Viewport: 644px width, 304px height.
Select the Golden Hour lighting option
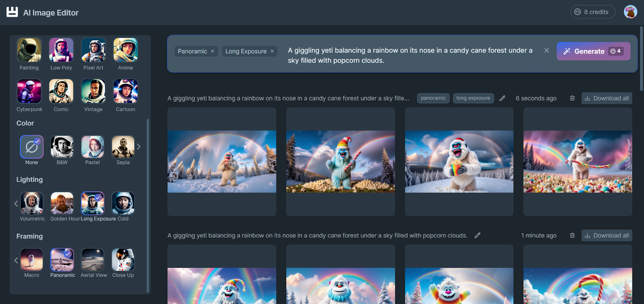pyautogui.click(x=62, y=203)
